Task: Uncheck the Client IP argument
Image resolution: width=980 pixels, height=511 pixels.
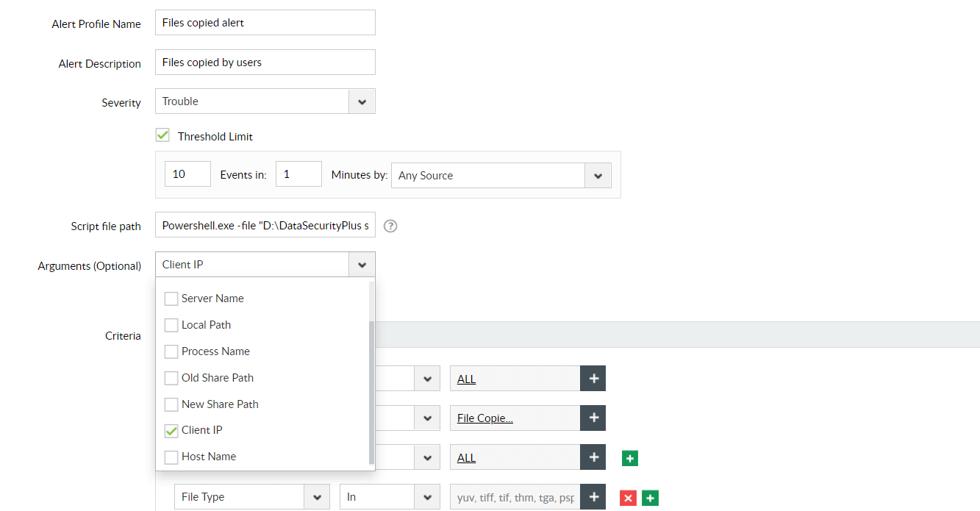Action: [x=171, y=430]
